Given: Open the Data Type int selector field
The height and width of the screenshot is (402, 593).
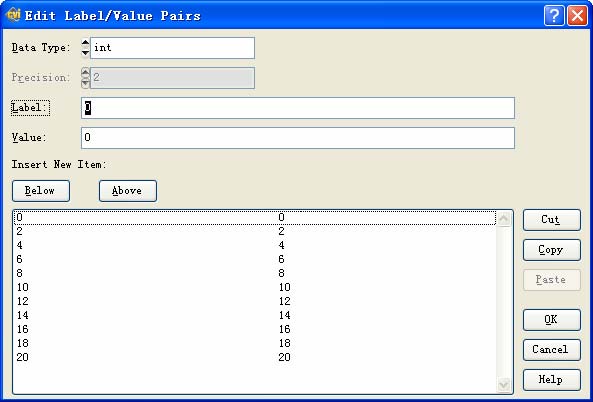Looking at the screenshot, I should [x=172, y=48].
